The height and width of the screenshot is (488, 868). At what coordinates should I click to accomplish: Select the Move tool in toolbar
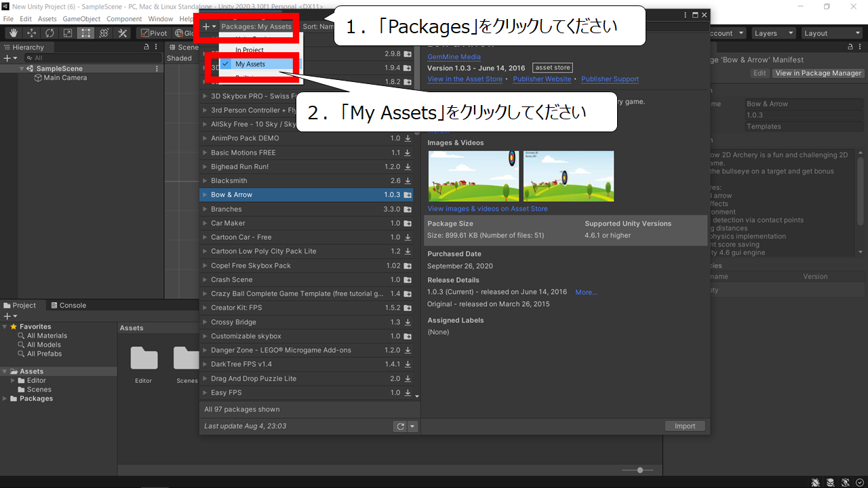click(x=31, y=33)
